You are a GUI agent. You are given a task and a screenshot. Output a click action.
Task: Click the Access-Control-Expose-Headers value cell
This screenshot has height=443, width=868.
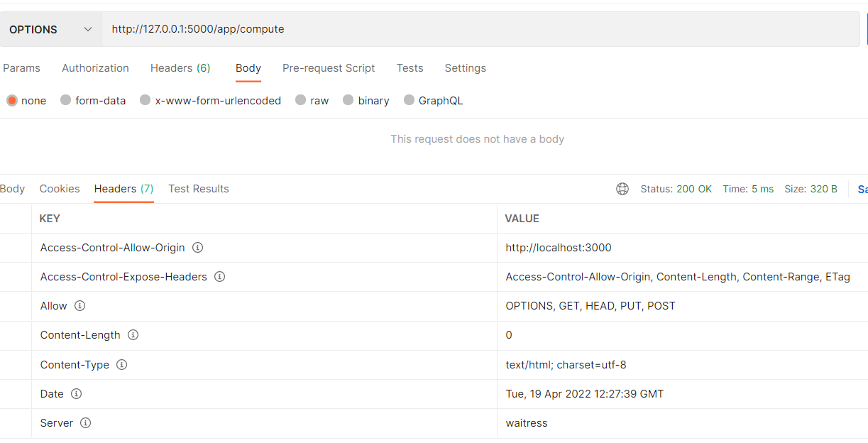[682, 277]
